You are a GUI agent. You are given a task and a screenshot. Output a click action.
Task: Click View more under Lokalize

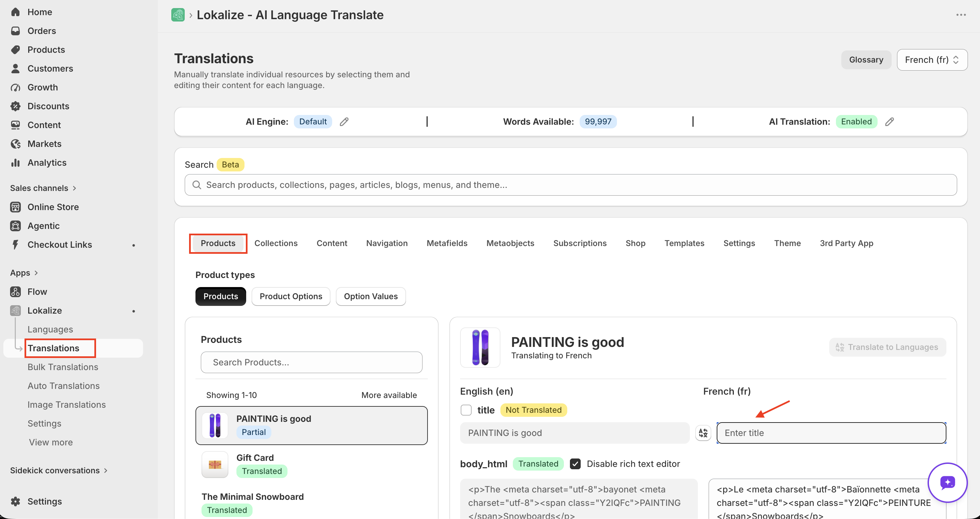(x=51, y=442)
